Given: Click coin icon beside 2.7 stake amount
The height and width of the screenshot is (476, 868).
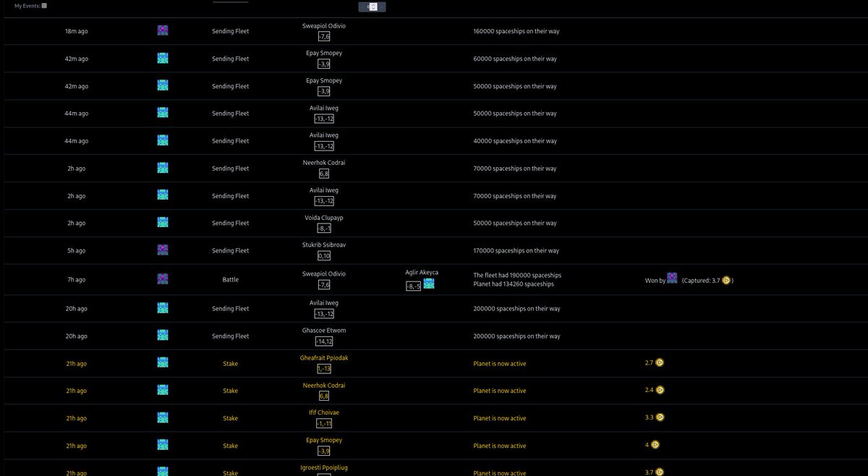Looking at the screenshot, I should [x=660, y=362].
